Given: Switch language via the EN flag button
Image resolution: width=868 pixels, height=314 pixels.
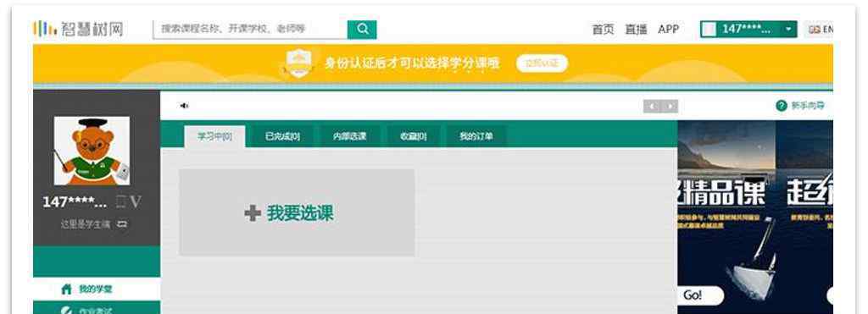Looking at the screenshot, I should 820,30.
